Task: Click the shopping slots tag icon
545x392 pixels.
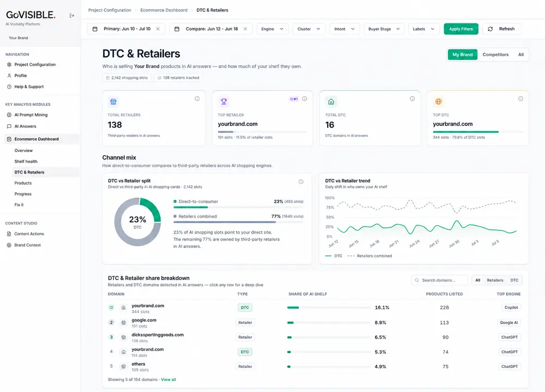Action: tap(108, 78)
